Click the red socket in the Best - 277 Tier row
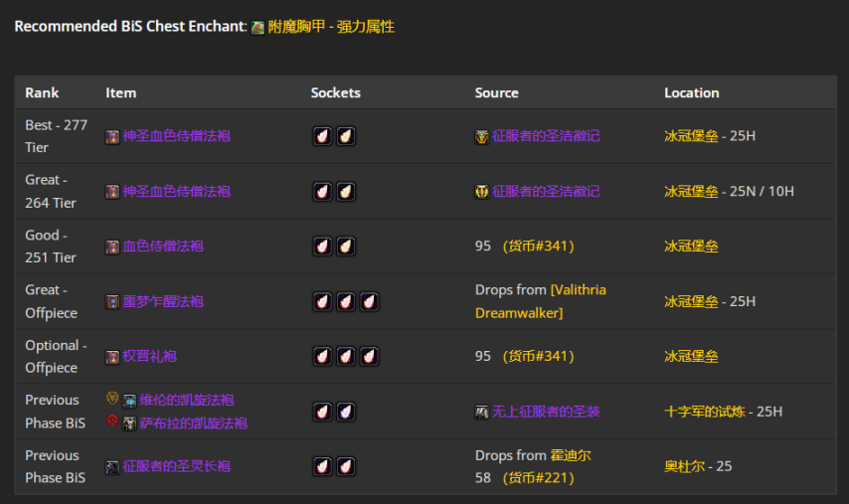 [x=322, y=136]
